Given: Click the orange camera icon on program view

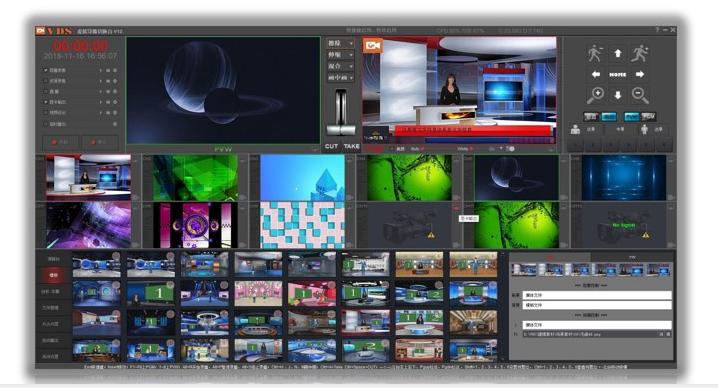Looking at the screenshot, I should pyautogui.click(x=373, y=45).
